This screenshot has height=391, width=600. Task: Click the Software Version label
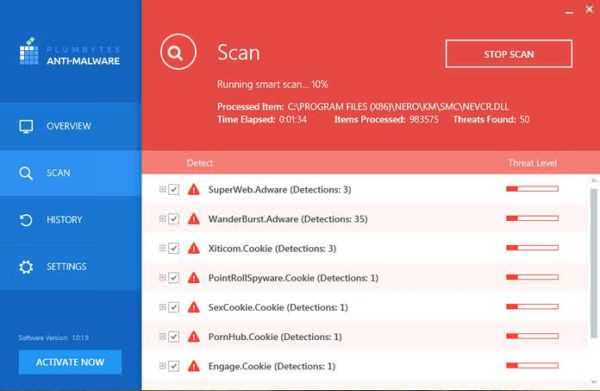pyautogui.click(x=54, y=338)
